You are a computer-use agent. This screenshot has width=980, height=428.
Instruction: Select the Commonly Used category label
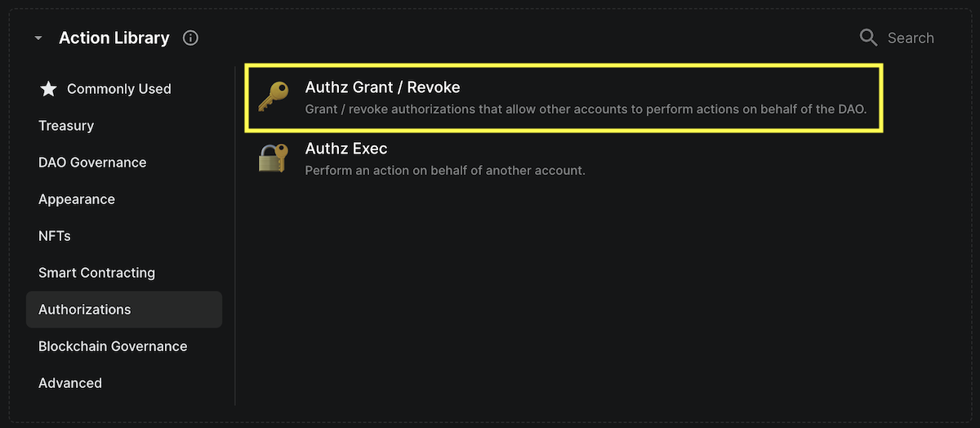pyautogui.click(x=119, y=89)
